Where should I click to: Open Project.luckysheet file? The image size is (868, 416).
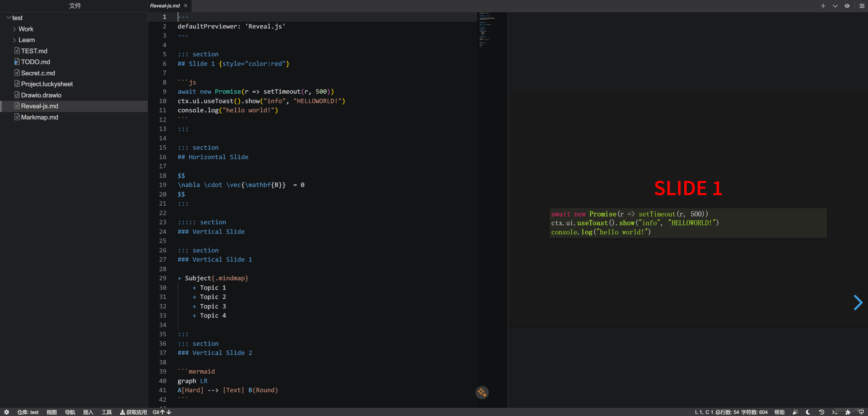pos(47,84)
